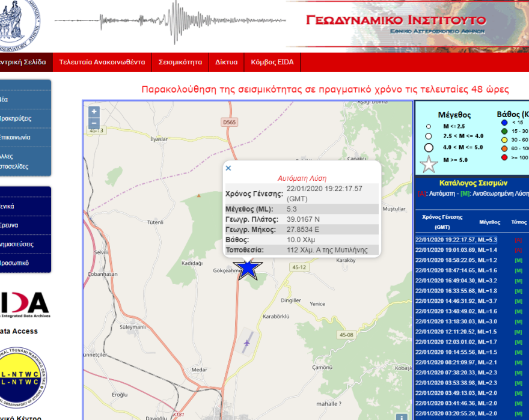This screenshot has width=529, height=420.
Task: Click the EIDA data archives logo
Action: tap(24, 305)
